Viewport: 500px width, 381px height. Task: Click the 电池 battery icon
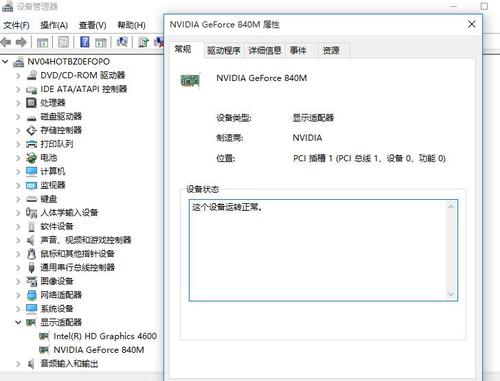click(x=32, y=158)
